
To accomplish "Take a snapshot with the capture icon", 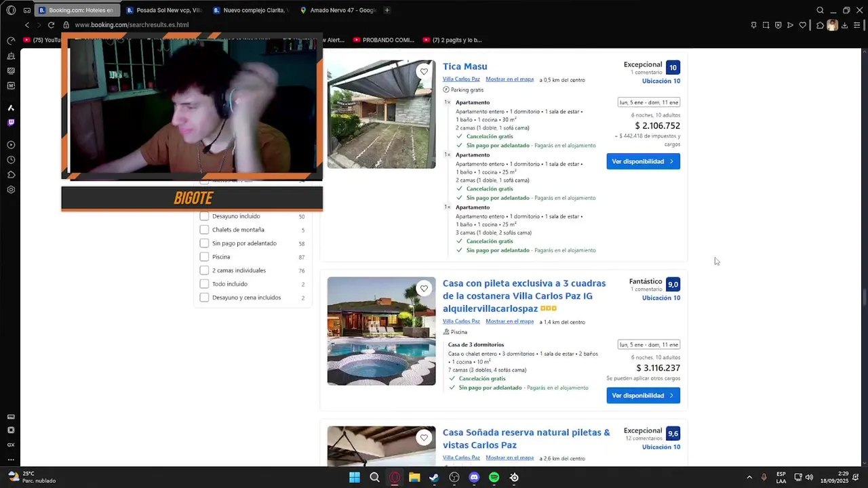I will tap(766, 25).
